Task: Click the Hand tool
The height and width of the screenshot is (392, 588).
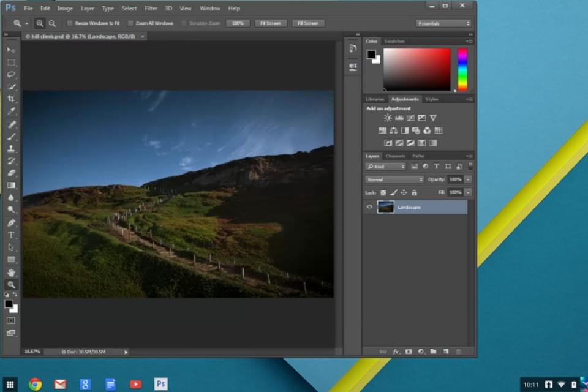Action: click(x=11, y=272)
